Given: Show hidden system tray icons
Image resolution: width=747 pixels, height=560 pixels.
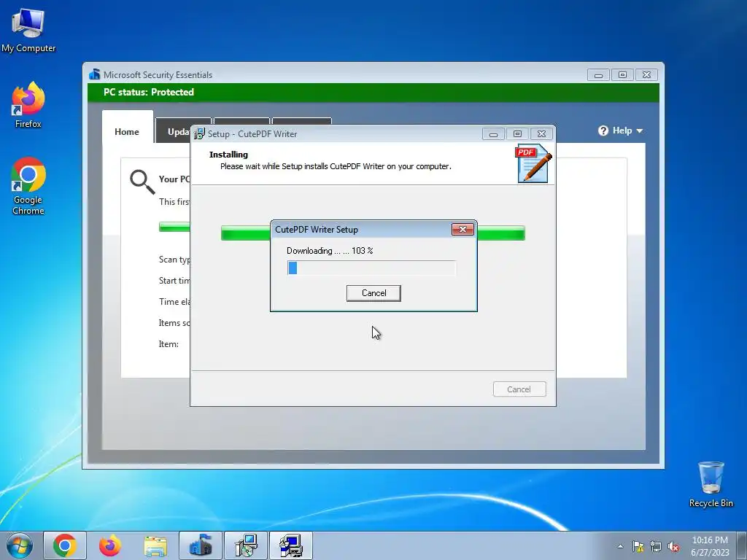Looking at the screenshot, I should (x=620, y=546).
